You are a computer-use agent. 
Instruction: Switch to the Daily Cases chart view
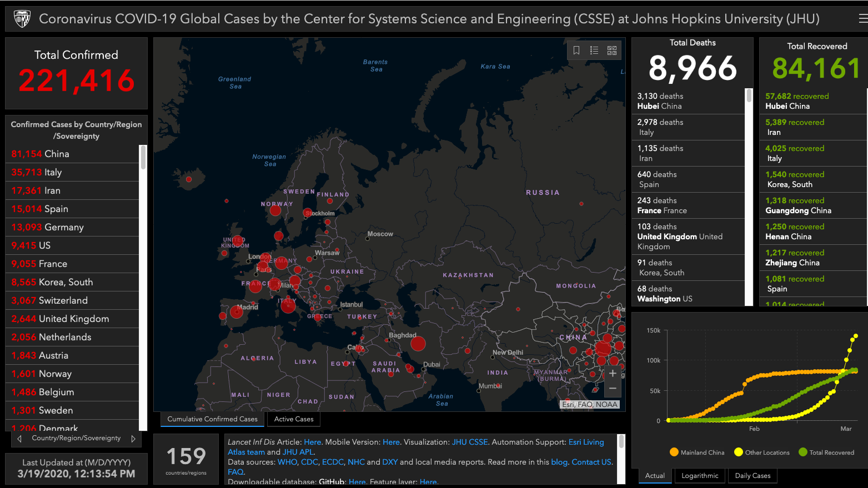tap(752, 476)
